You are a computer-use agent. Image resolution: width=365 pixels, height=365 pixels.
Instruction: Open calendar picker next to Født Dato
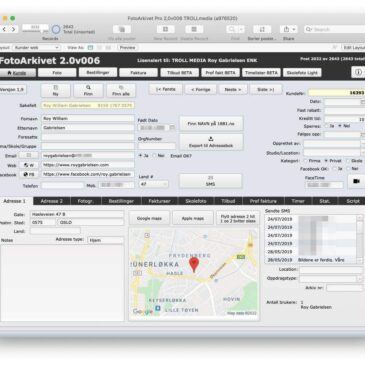(172, 128)
